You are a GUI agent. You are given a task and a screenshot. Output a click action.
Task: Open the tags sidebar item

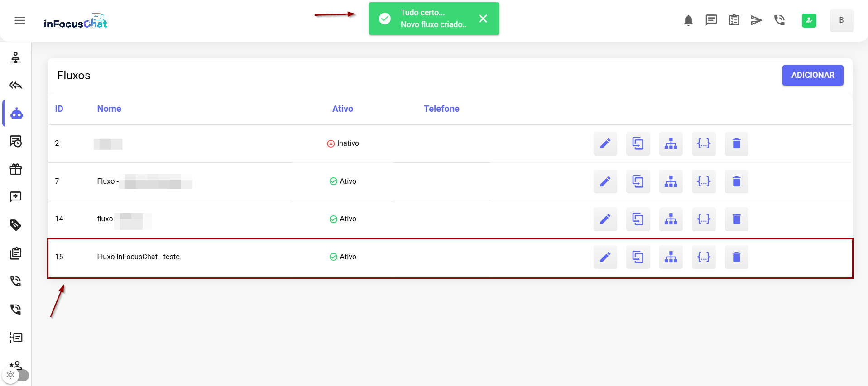(x=16, y=225)
